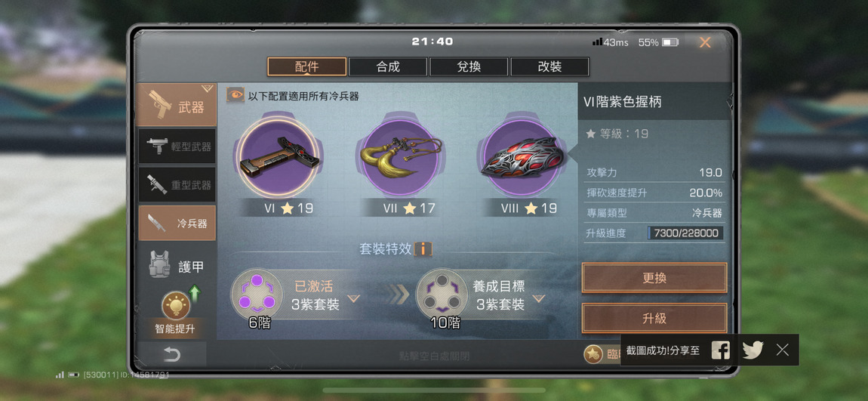
Task: Share screenshot to Facebook
Action: pos(720,350)
